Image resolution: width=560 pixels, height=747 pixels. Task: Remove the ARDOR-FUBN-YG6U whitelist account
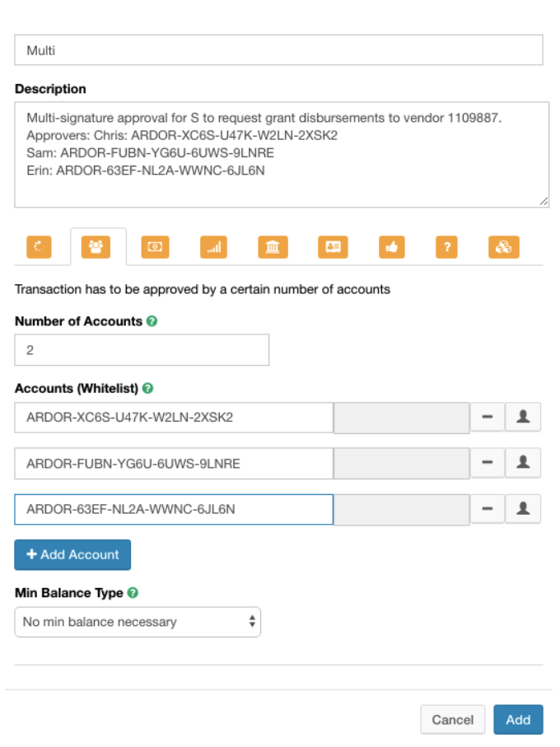click(x=487, y=463)
